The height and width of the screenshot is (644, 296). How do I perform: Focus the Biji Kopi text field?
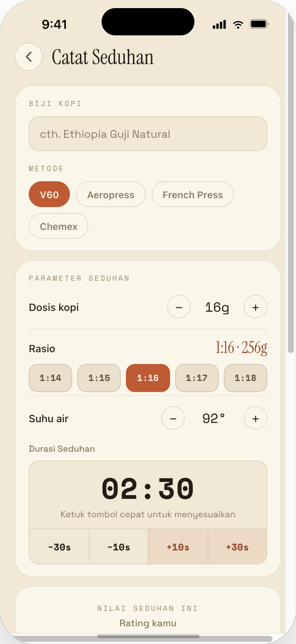point(148,134)
